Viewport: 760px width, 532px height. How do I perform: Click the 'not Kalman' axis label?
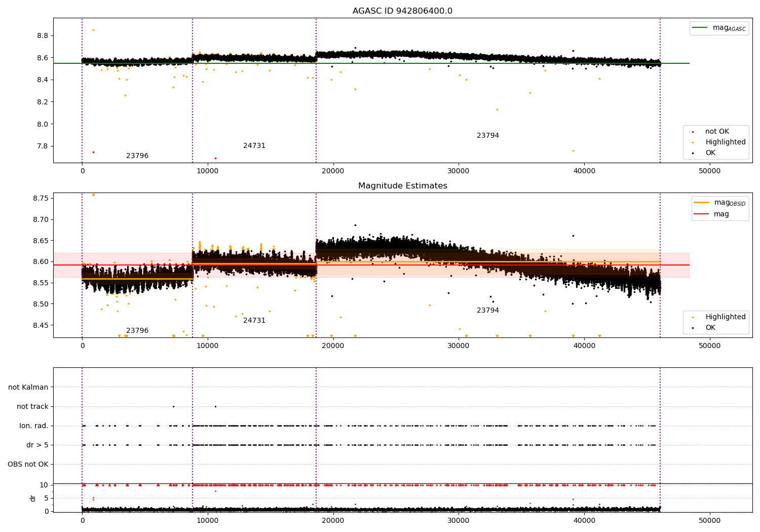[28, 388]
